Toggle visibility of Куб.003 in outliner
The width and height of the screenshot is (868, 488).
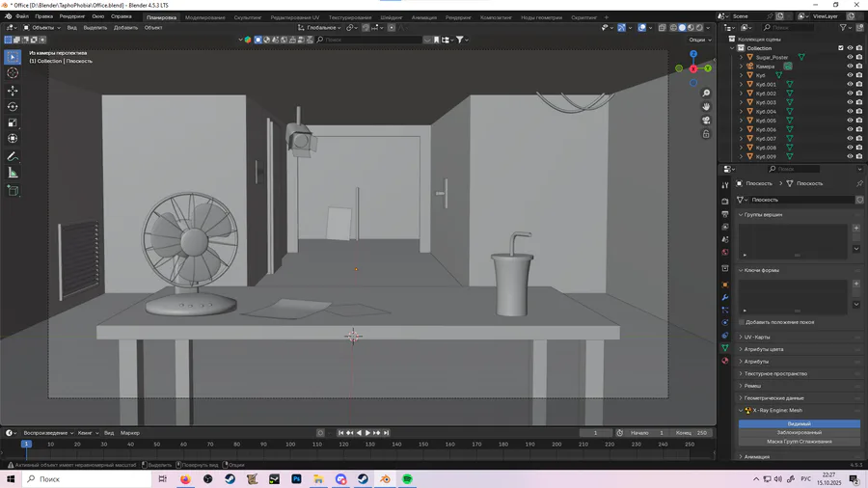point(850,102)
